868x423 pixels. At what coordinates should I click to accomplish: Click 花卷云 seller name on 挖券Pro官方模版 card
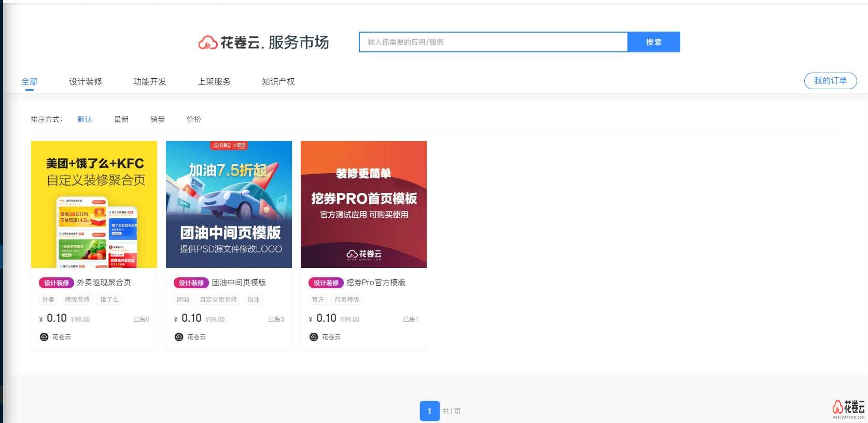331,337
